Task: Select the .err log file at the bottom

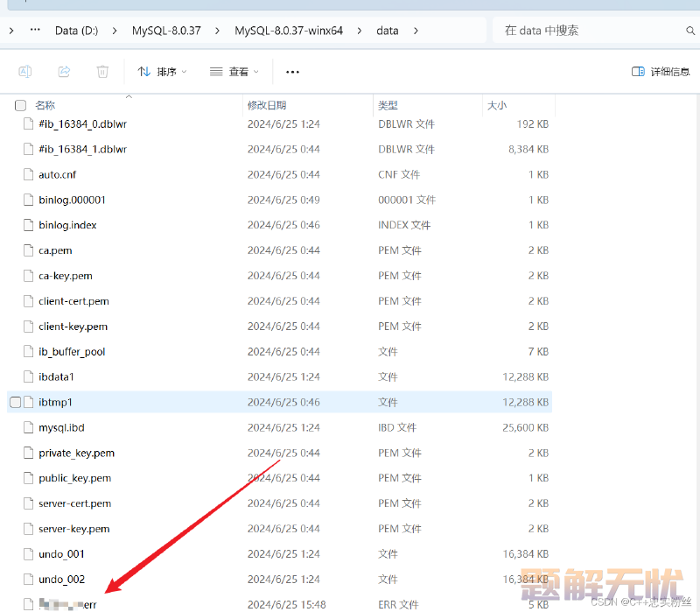Action: pyautogui.click(x=67, y=605)
